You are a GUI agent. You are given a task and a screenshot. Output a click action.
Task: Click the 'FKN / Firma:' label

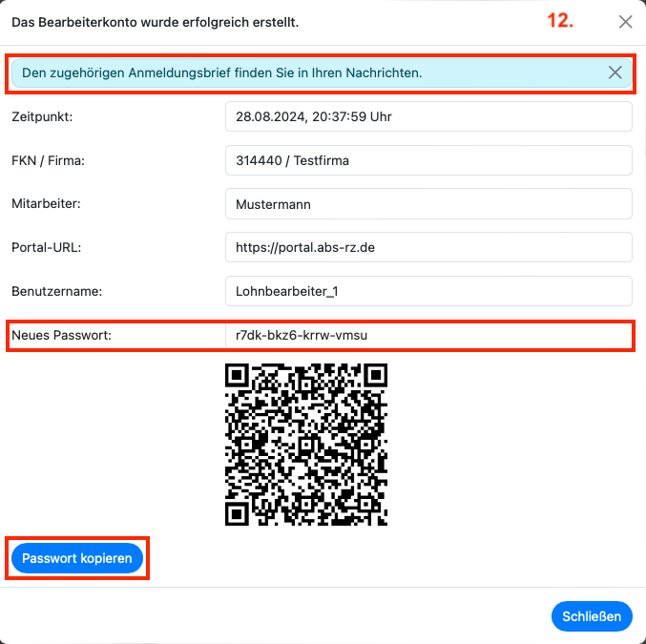[x=49, y=160]
